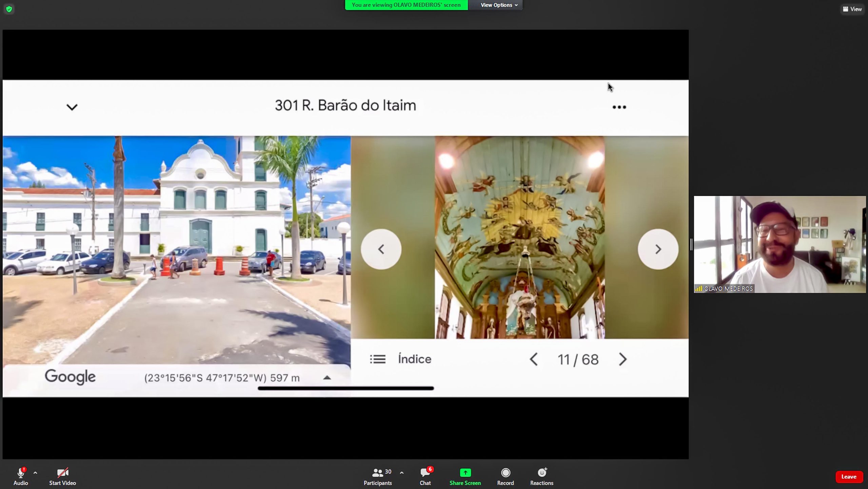This screenshot has height=489, width=868.
Task: Open the View Options dropdown
Action: point(499,5)
